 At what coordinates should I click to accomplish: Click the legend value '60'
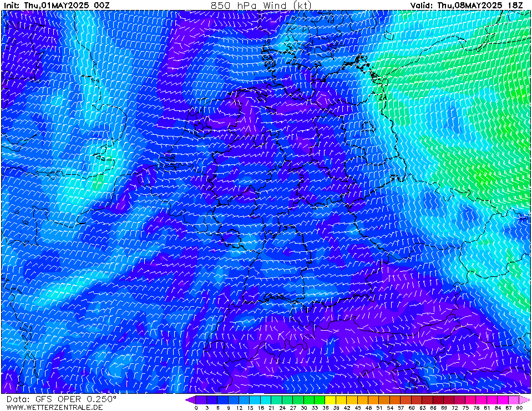point(412,408)
